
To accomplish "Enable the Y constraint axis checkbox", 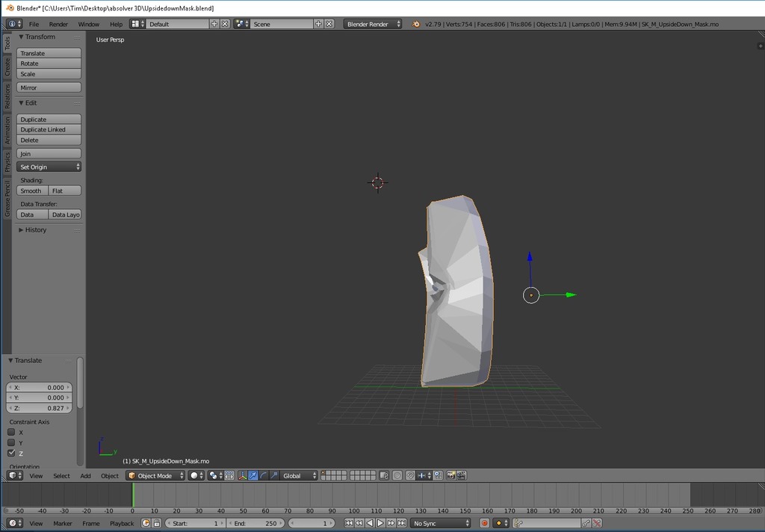I will coord(11,442).
